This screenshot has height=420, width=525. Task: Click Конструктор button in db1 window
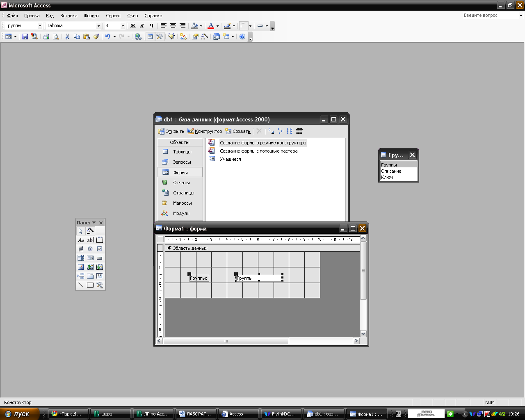point(205,131)
